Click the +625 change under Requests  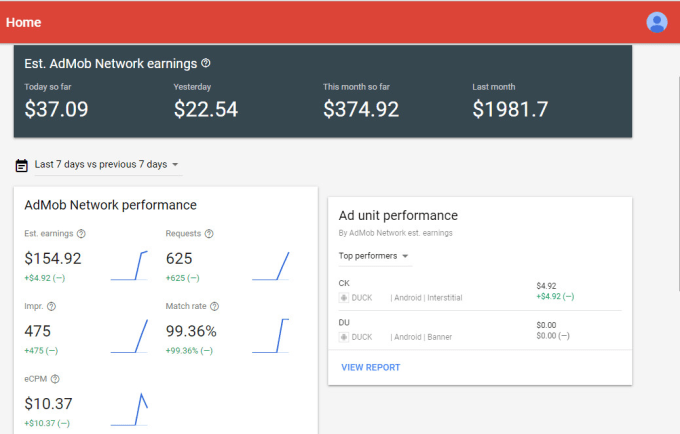(183, 278)
